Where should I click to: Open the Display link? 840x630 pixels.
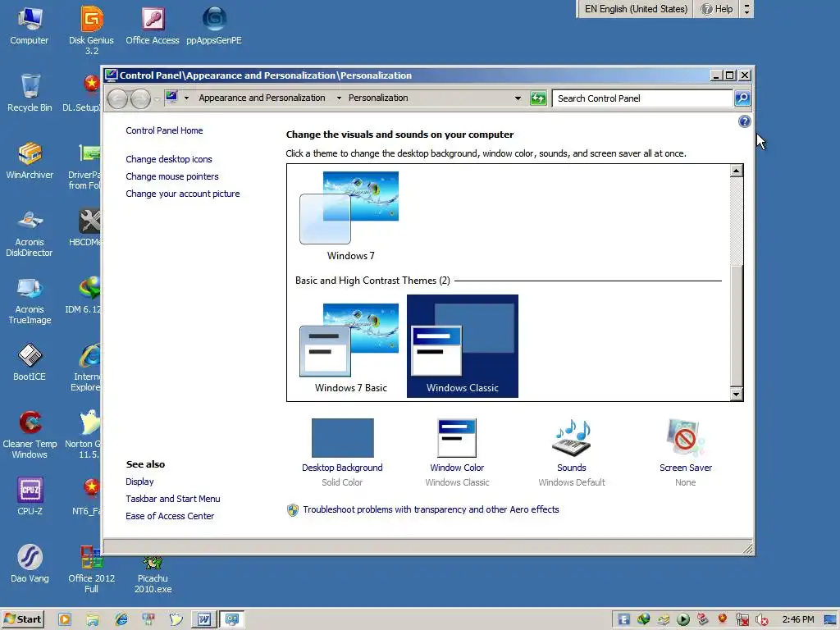coord(139,482)
